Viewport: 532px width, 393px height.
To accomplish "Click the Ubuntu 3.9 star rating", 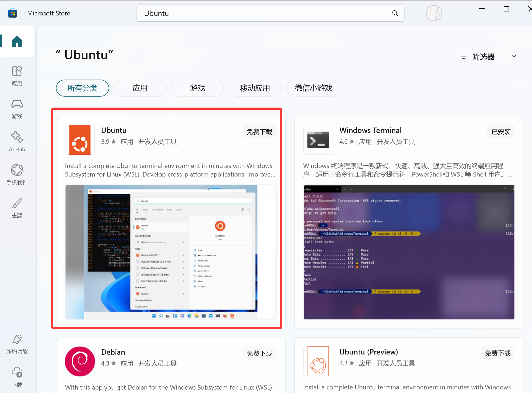I will click(109, 142).
